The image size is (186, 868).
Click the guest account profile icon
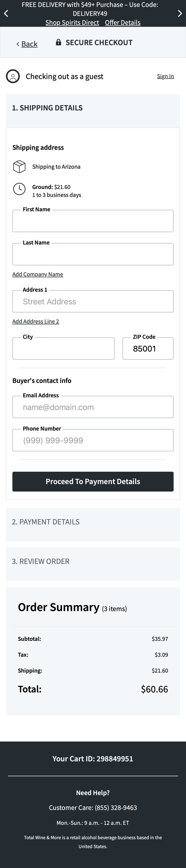(x=13, y=76)
